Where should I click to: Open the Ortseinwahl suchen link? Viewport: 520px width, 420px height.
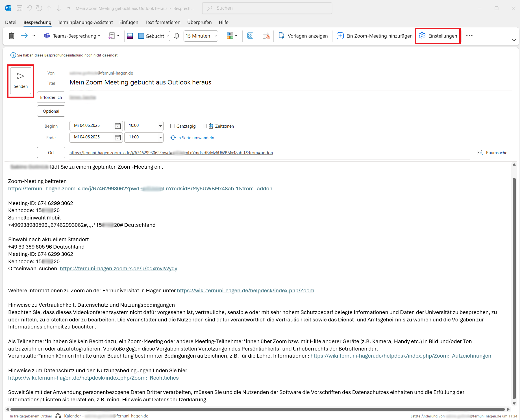pyautogui.click(x=119, y=268)
